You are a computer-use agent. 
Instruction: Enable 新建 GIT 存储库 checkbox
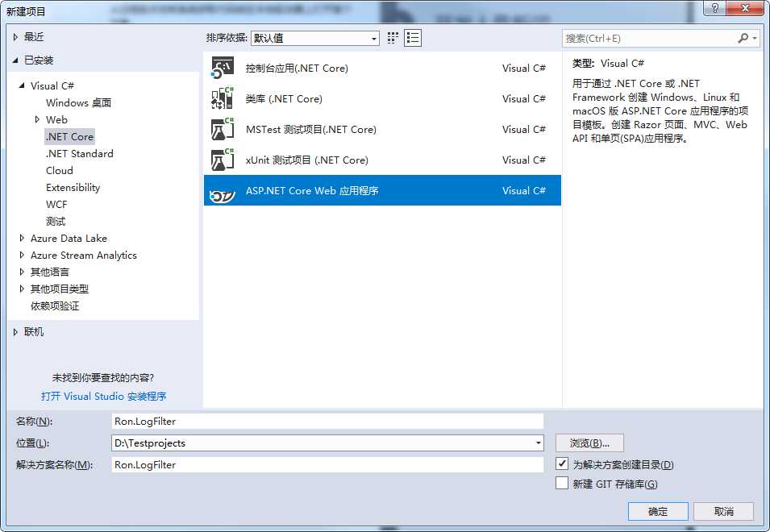click(x=562, y=484)
